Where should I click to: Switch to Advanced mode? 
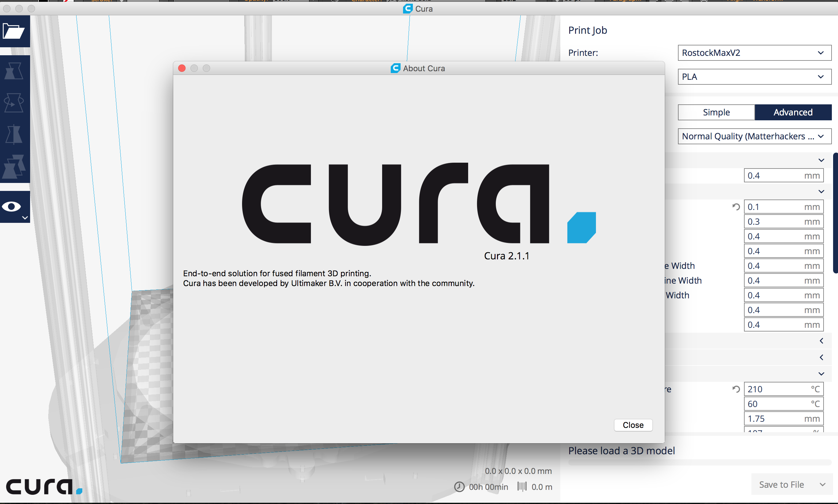[x=793, y=112]
